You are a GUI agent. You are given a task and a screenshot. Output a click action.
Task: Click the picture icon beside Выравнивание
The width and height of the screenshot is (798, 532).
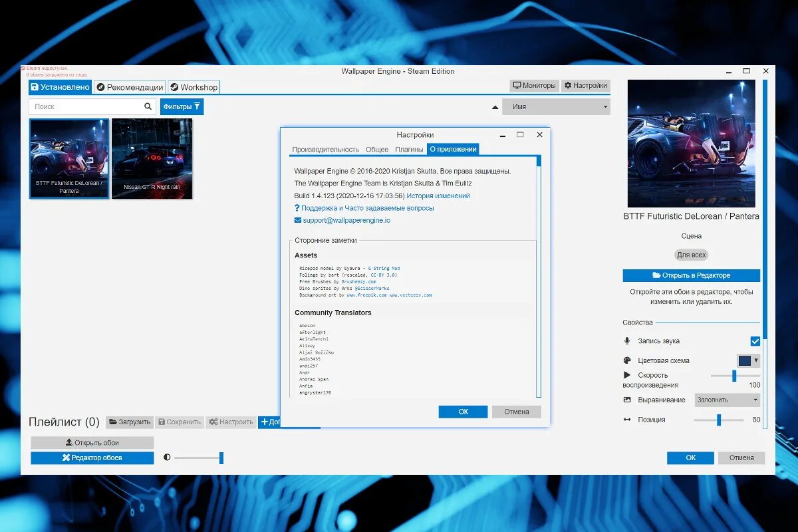[x=626, y=400]
